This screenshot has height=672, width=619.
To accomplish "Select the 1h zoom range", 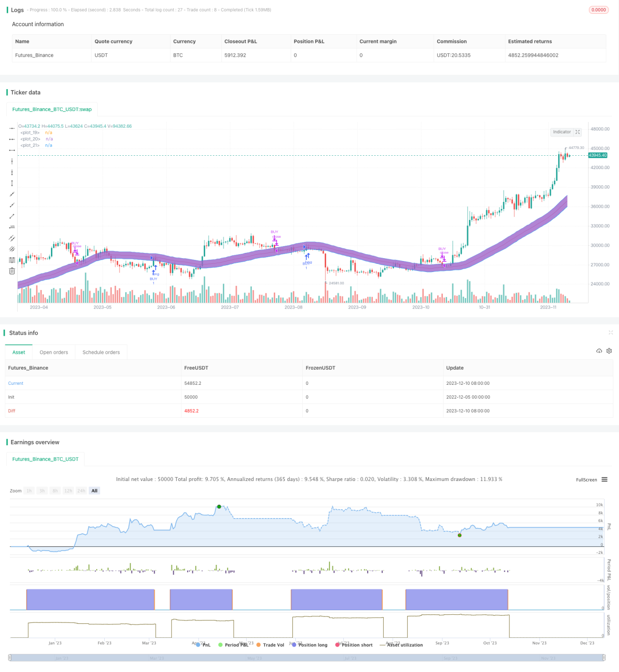I will pos(29,491).
